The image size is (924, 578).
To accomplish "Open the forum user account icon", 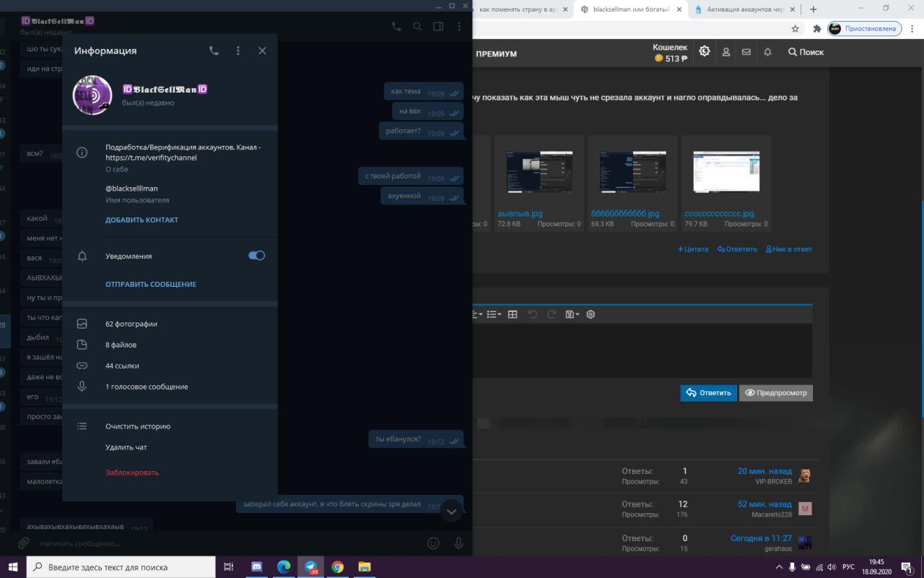I will coord(726,52).
